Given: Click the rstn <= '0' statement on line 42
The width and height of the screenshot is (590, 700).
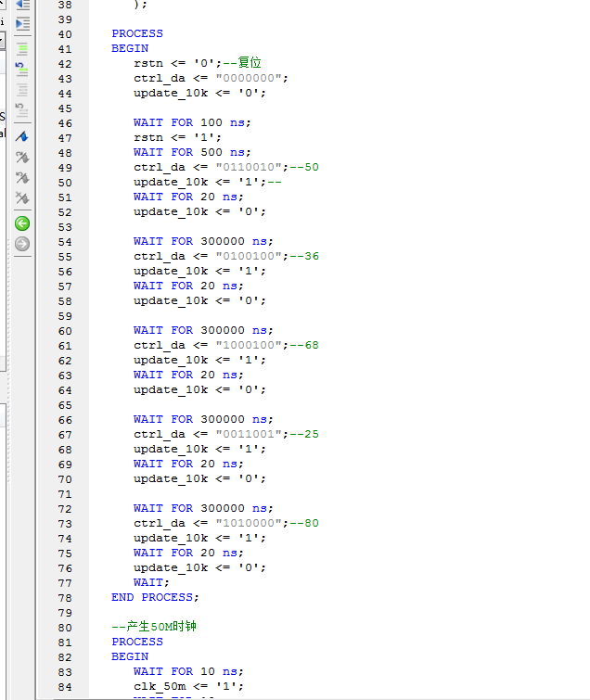Looking at the screenshot, I should pos(177,63).
